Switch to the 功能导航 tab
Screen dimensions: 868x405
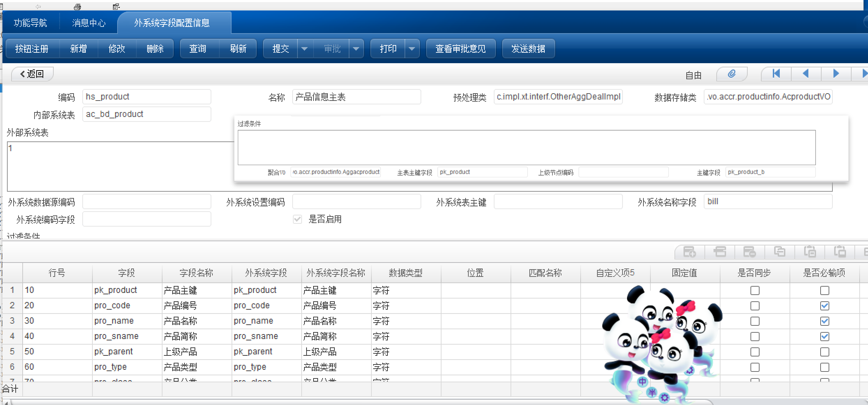[30, 23]
